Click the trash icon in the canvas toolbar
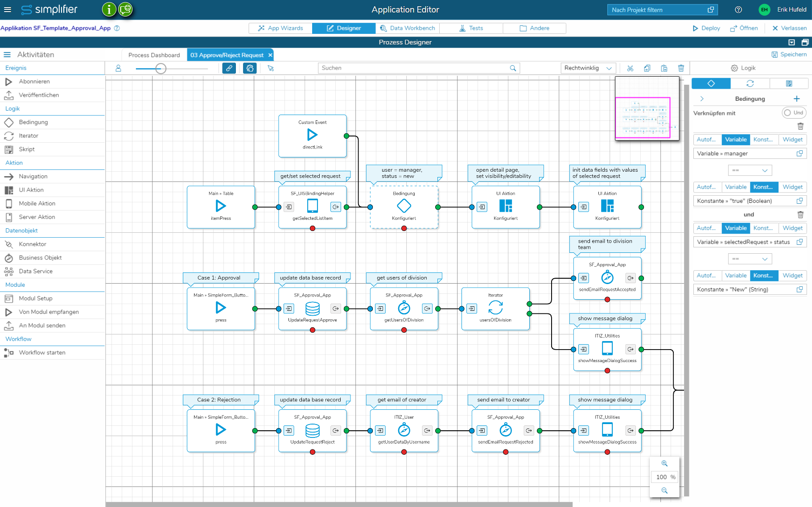This screenshot has height=507, width=812. coord(681,68)
